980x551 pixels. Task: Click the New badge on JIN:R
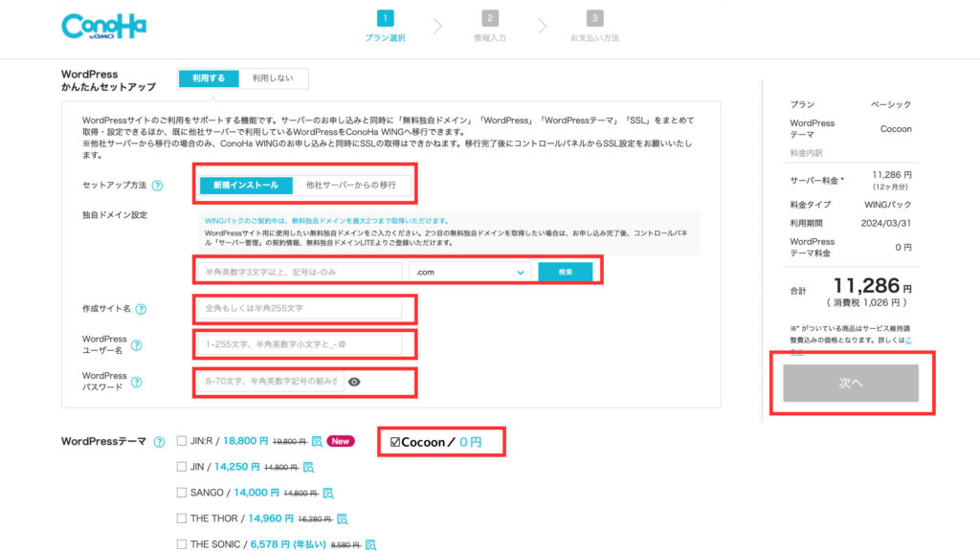341,441
